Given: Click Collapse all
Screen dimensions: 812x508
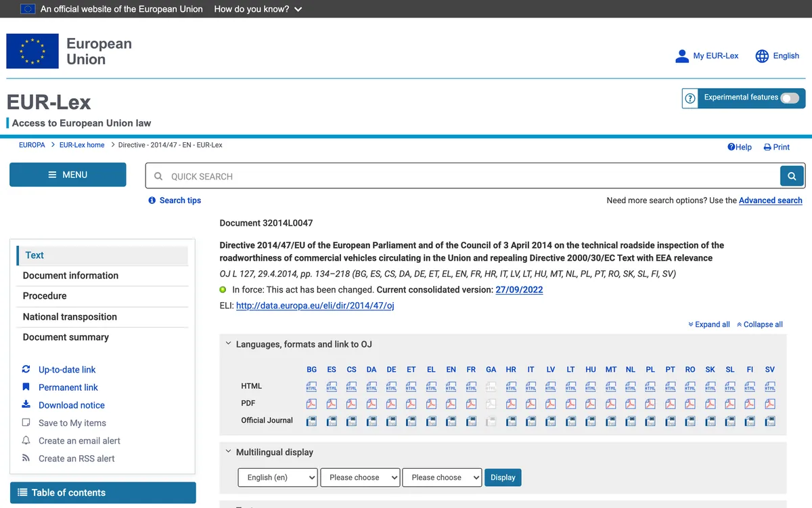Looking at the screenshot, I should (760, 324).
